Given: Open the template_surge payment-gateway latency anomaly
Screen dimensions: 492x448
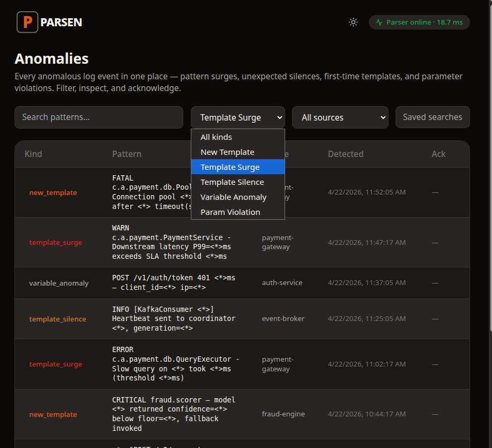Looking at the screenshot, I should coord(161,242).
